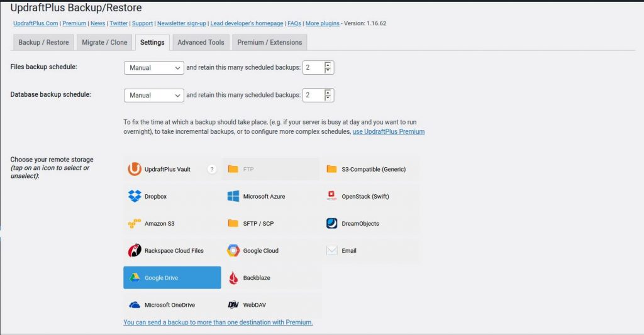Open the Advanced Tools tab
Image resolution: width=644 pixels, height=335 pixels.
coord(201,42)
